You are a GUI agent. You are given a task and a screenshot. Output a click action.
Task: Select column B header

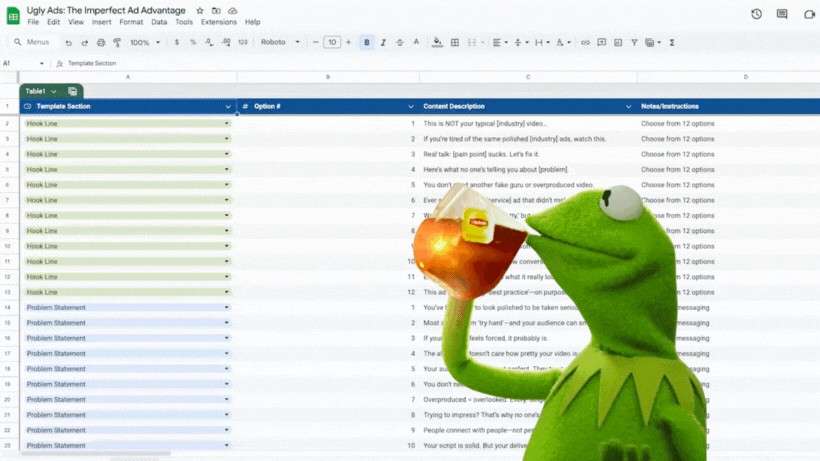(x=328, y=77)
